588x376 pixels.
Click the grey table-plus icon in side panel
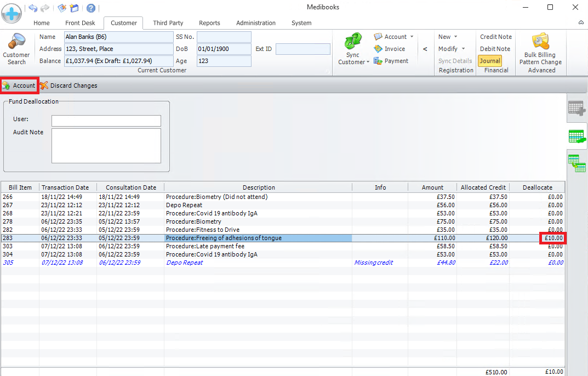tap(576, 108)
